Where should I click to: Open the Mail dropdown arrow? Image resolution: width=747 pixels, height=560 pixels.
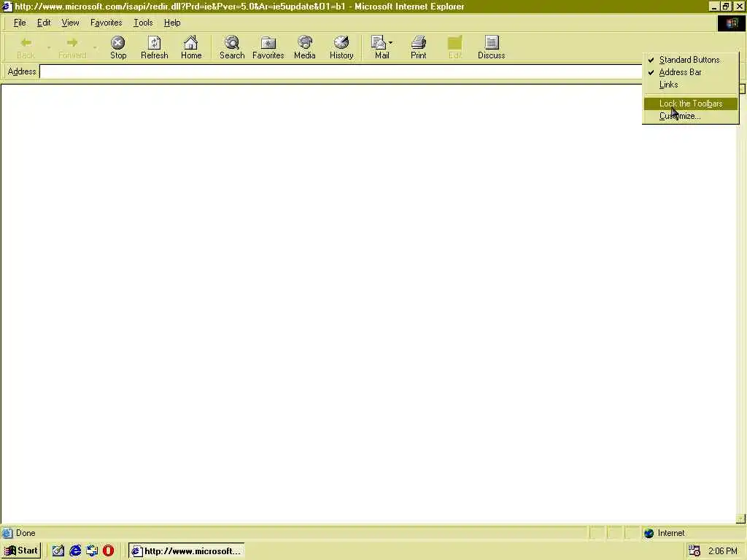point(391,43)
